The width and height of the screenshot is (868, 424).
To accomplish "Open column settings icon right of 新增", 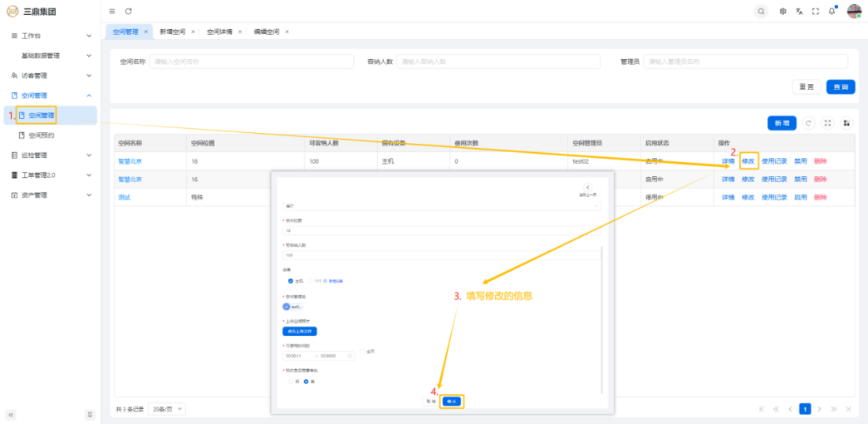I will click(846, 123).
